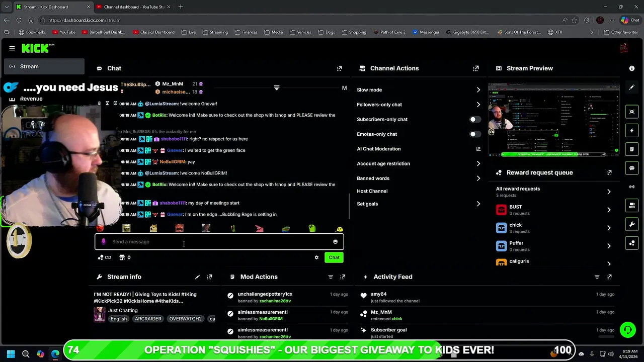
Task: Expand Banned words settings
Action: tap(478, 178)
